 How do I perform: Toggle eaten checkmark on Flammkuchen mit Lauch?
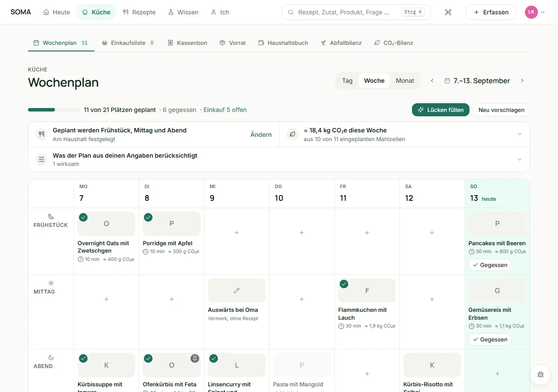click(344, 284)
